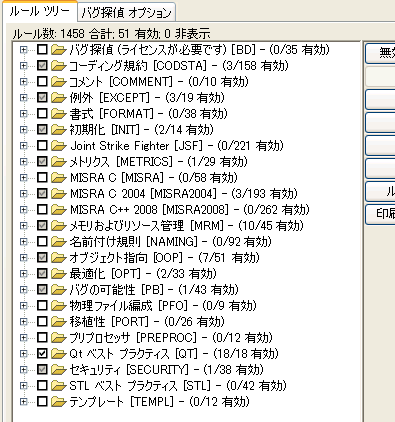This screenshot has width=395, height=422.
Task: Select MISRA C 2004 [MISRA2004] (3/193 有効) row
Action: click(x=184, y=194)
